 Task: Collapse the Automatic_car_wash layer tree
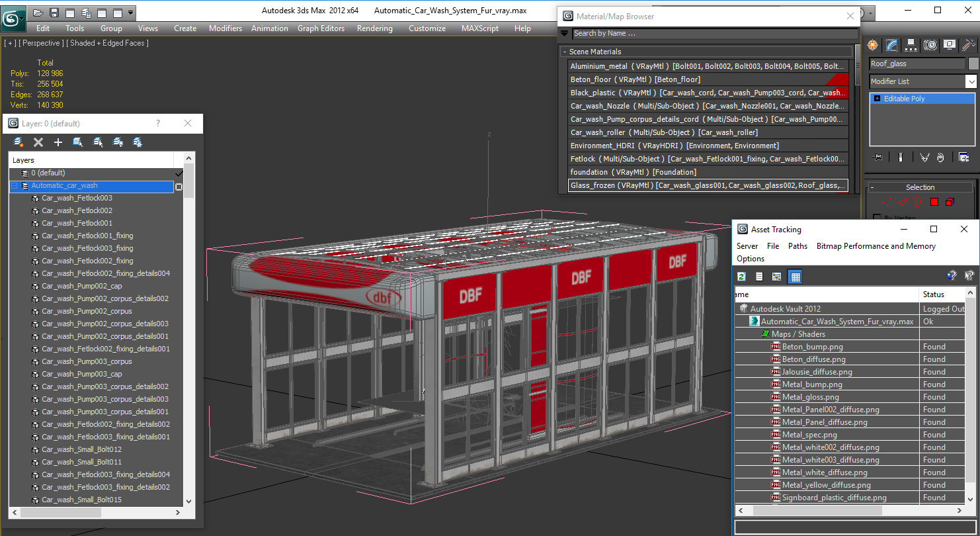(15, 186)
